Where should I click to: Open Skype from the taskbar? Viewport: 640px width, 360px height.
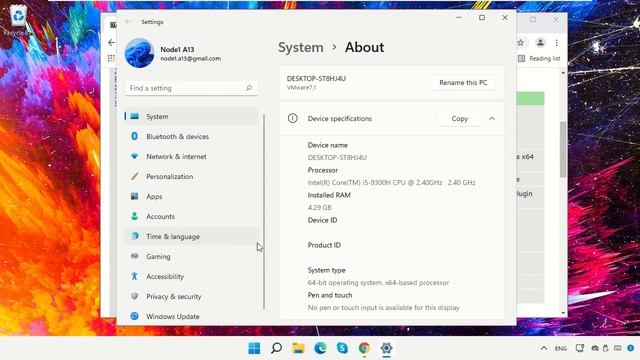[x=342, y=348]
